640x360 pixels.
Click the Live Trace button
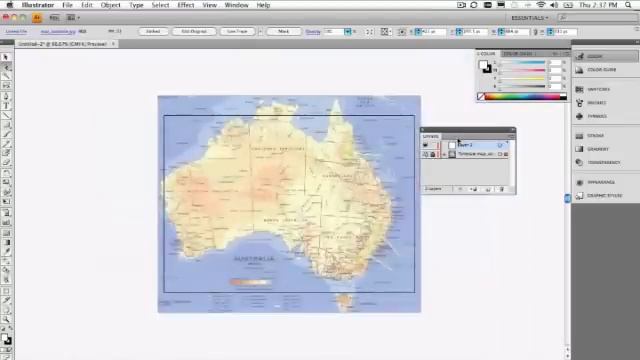pos(238,31)
